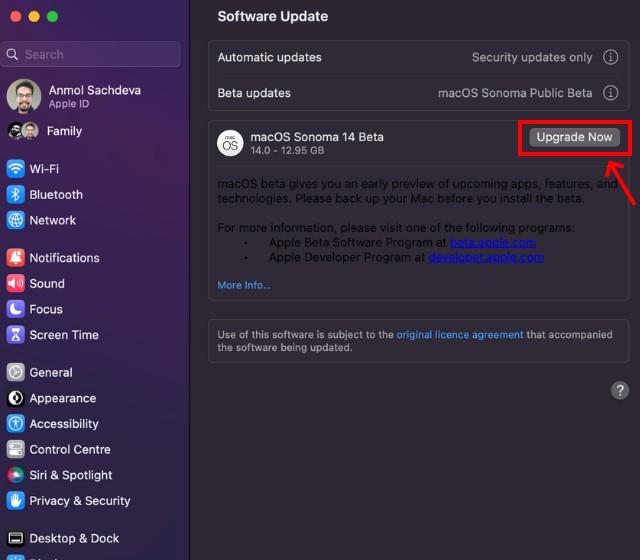
Task: Focus the Search field
Action: (91, 54)
